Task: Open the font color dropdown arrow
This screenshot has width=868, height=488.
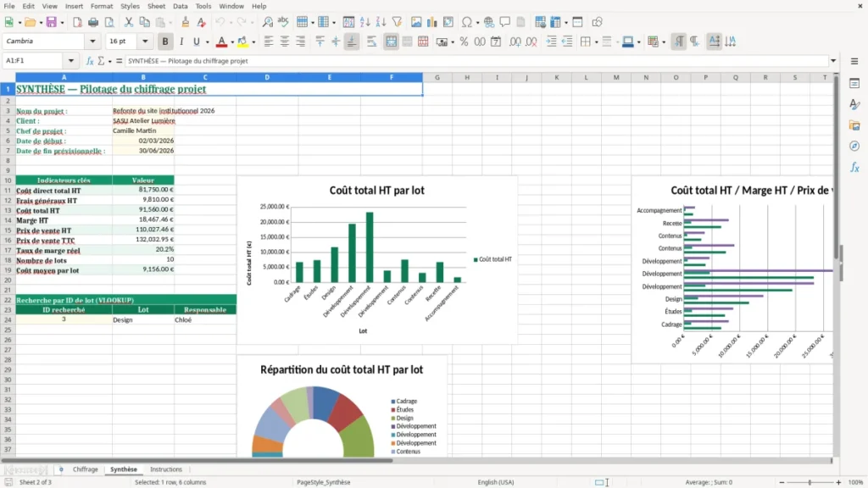Action: coord(232,42)
